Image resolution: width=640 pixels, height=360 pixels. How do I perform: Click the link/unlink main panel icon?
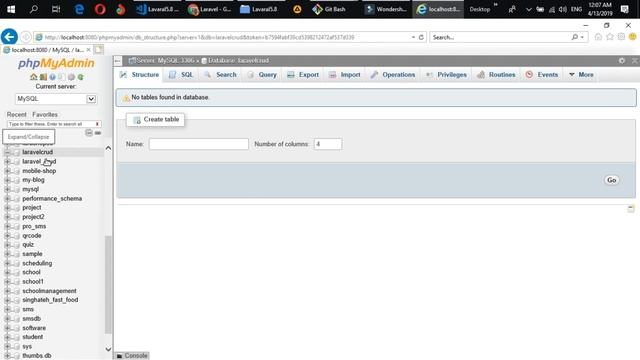pyautogui.click(x=98, y=133)
